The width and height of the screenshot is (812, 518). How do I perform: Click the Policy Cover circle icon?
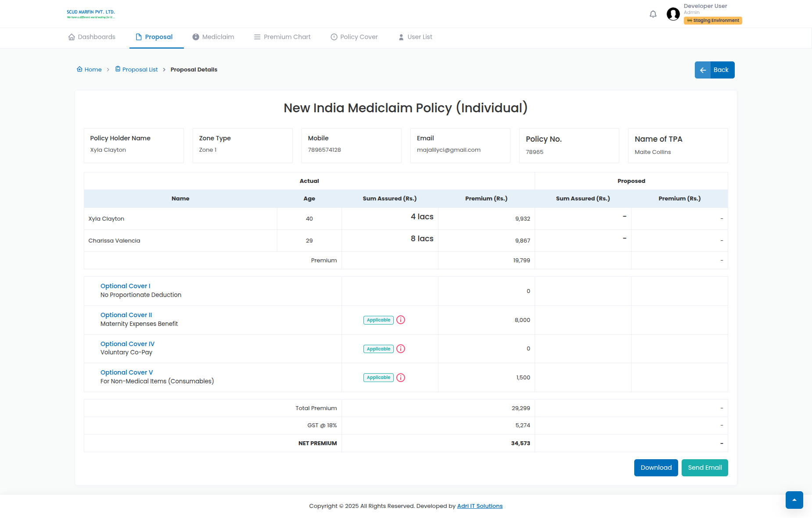pyautogui.click(x=334, y=37)
